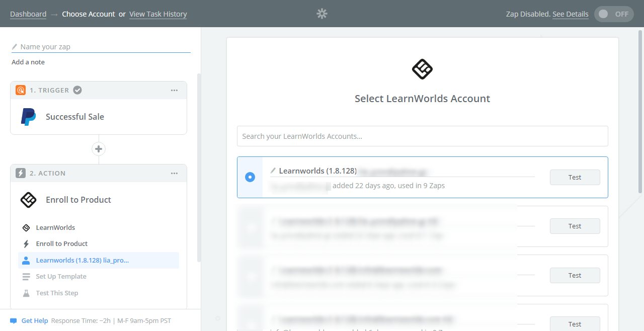This screenshot has width=644, height=331.
Task: Test the first Learnworlds (1.8.128) account
Action: tap(575, 178)
